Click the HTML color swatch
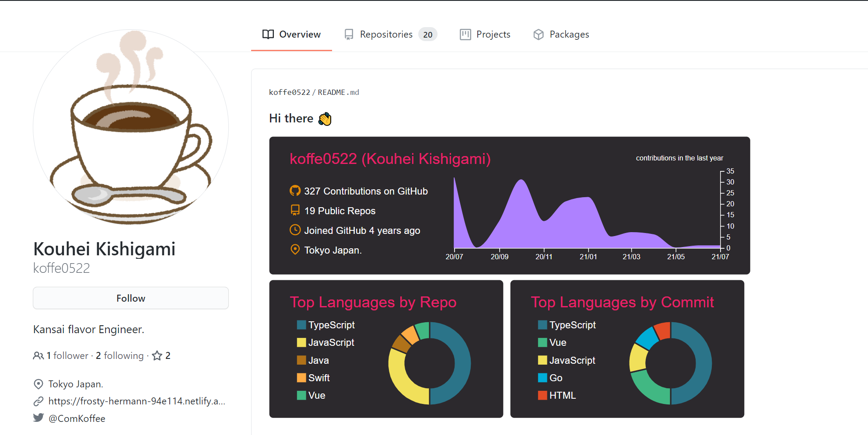The height and width of the screenshot is (435, 868). click(x=542, y=395)
